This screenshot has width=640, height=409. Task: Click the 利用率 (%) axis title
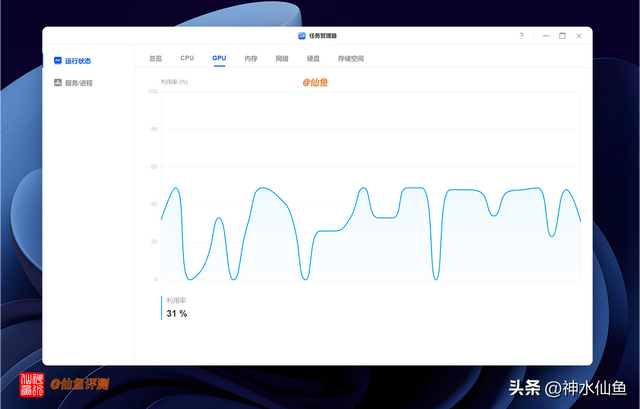pos(174,82)
